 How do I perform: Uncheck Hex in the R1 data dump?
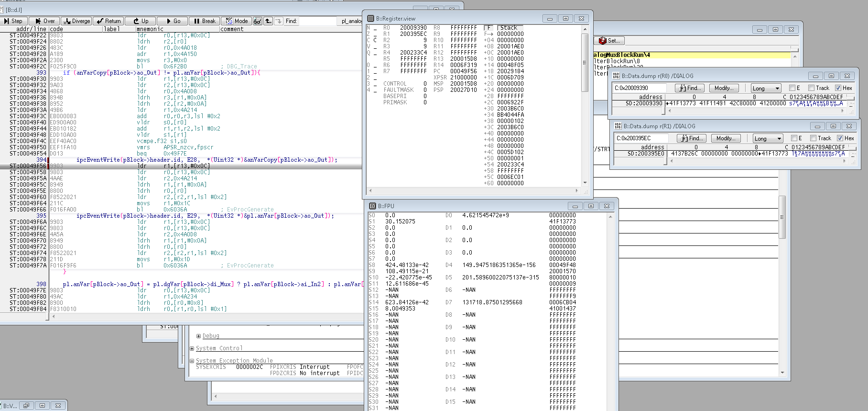tap(840, 138)
